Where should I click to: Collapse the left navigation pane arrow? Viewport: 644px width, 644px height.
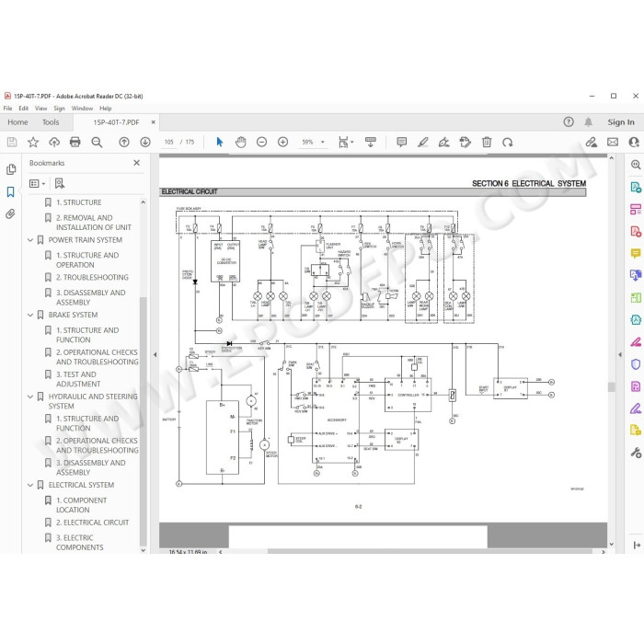[155, 354]
